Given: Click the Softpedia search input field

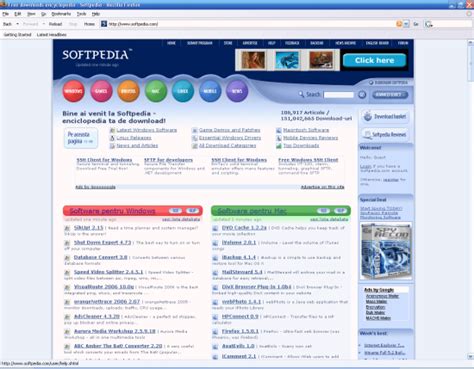Looking at the screenshot, I should tap(338, 95).
